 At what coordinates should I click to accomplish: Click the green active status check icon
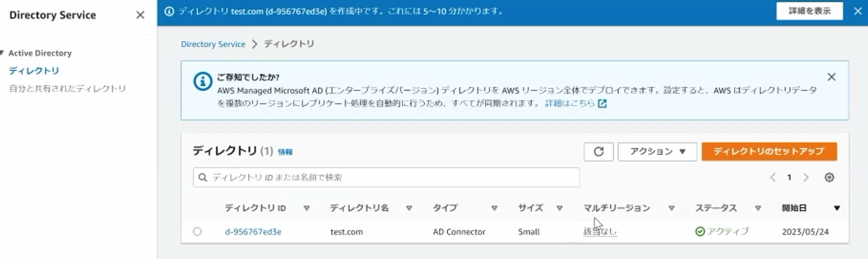(x=700, y=232)
